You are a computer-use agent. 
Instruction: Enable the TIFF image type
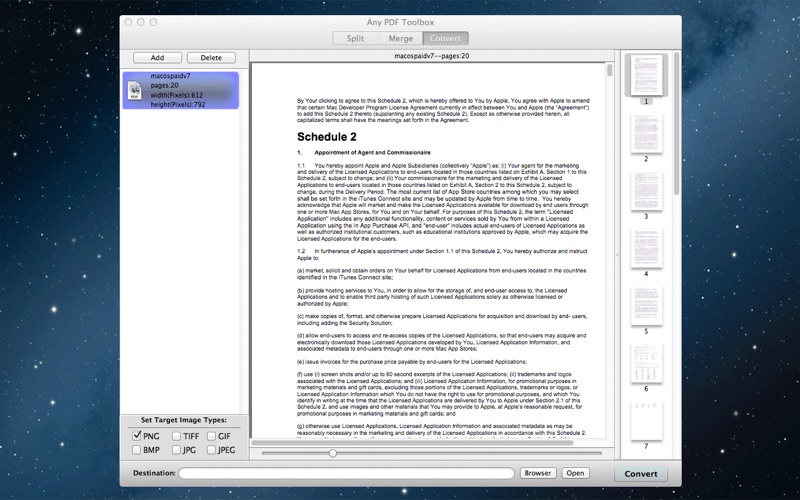pyautogui.click(x=176, y=436)
